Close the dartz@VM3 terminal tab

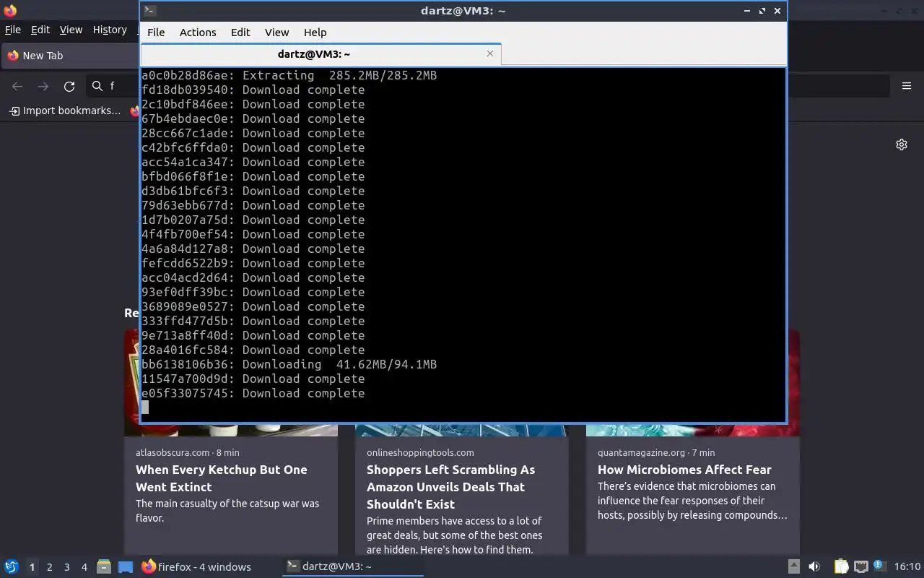(x=490, y=53)
